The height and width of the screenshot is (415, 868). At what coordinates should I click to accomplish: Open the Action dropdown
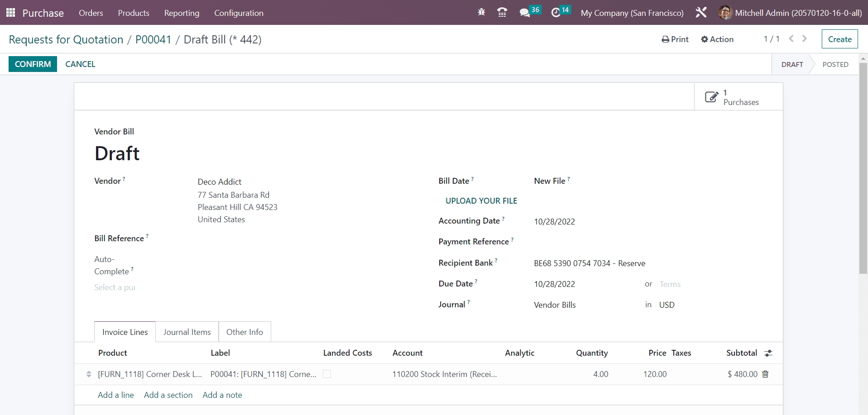tap(717, 39)
